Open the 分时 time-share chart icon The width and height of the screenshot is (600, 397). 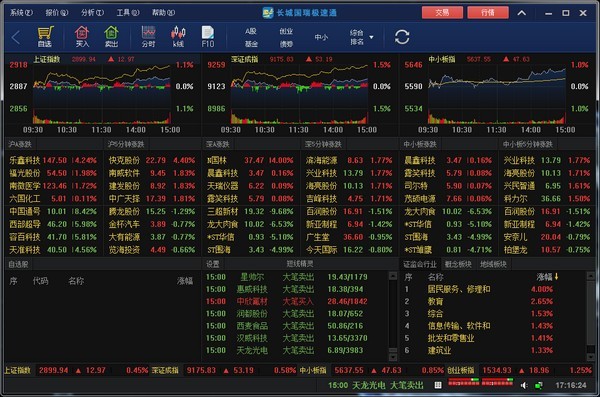click(148, 37)
